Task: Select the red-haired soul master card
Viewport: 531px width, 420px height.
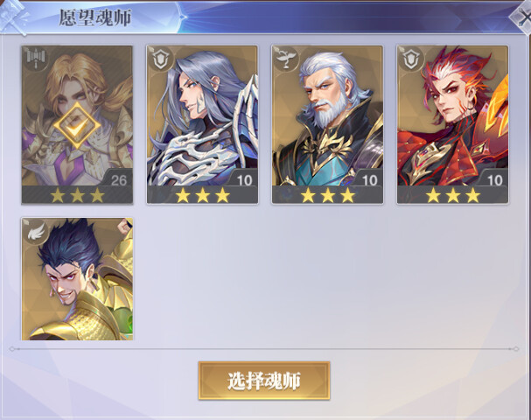Action: [x=453, y=124]
